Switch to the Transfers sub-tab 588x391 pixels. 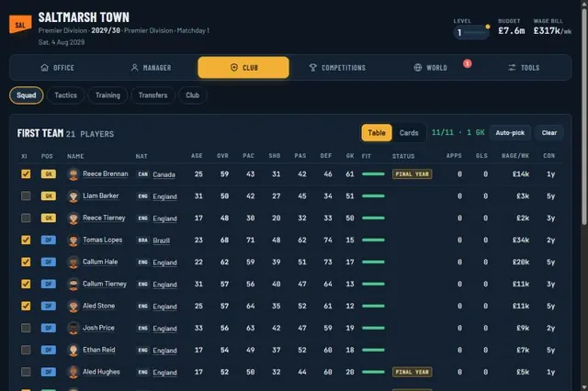click(x=153, y=95)
